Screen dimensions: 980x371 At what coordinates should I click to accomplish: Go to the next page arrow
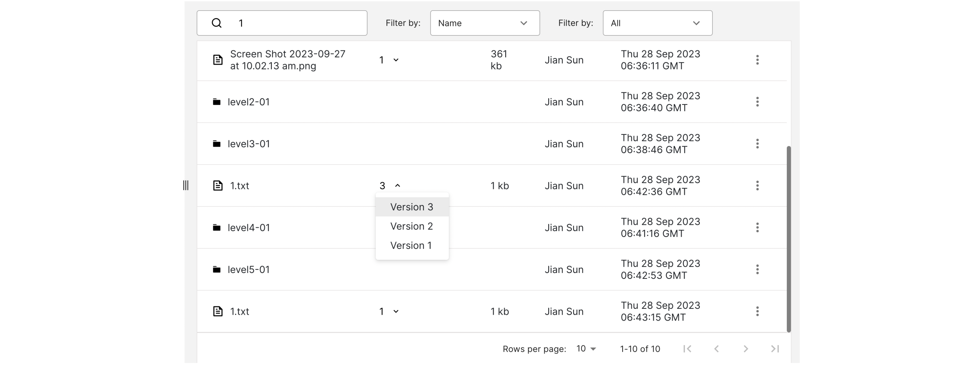[746, 349]
